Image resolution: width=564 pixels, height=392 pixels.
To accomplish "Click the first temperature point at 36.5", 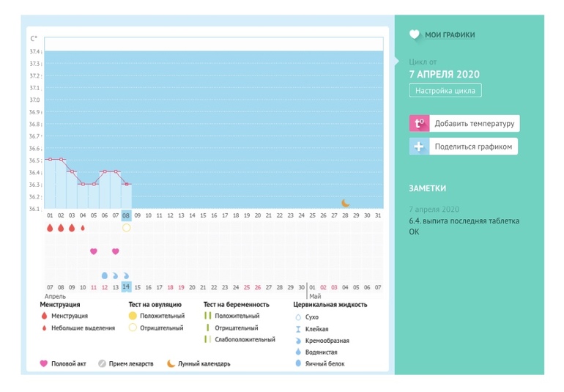I will (x=50, y=159).
